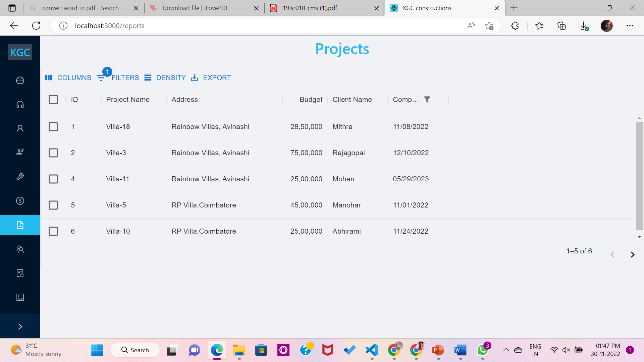Select the checkbox next to Villa-10

53,231
